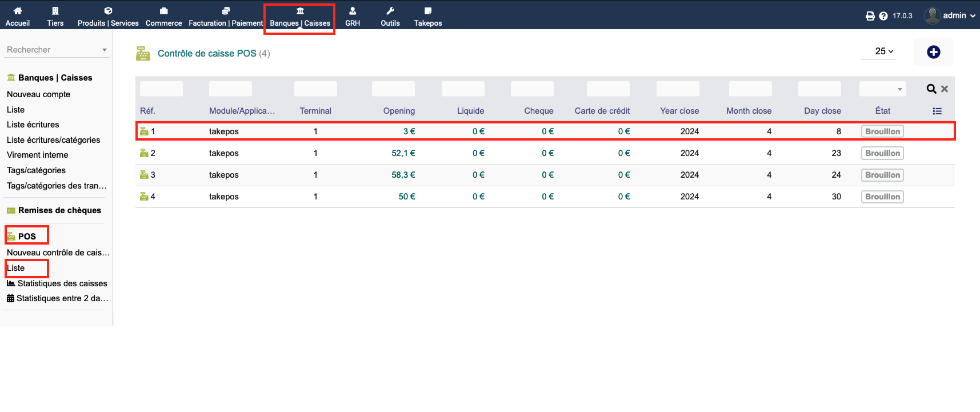Viewport: 980px width, 412px height.
Task: Open the 25 rows-per-page dropdown
Action: tap(883, 51)
